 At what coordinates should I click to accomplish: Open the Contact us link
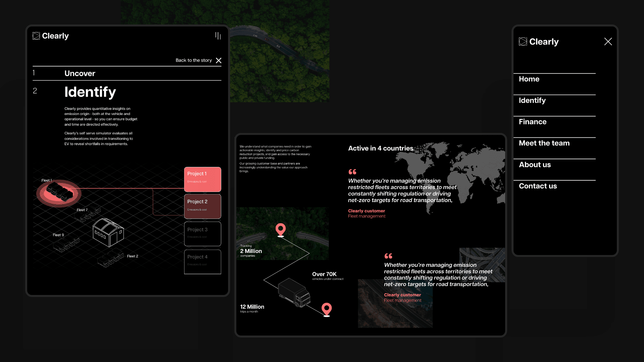(x=537, y=186)
